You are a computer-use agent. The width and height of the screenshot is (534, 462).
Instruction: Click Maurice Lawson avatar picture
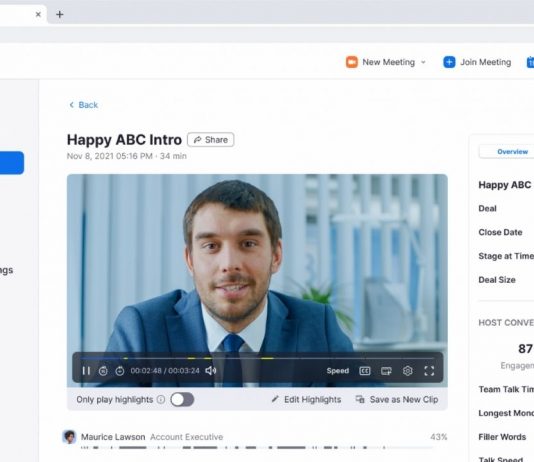click(x=69, y=437)
